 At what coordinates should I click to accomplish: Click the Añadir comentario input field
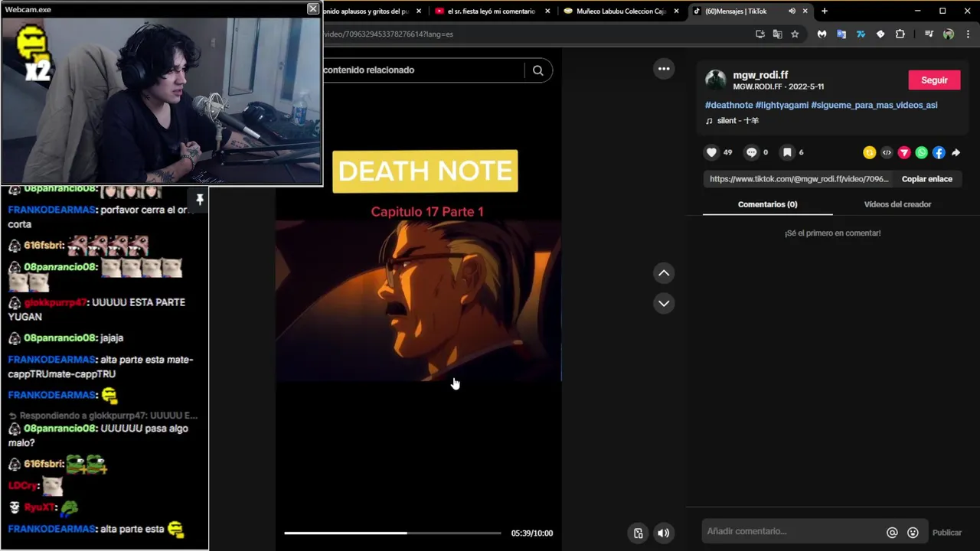(792, 531)
